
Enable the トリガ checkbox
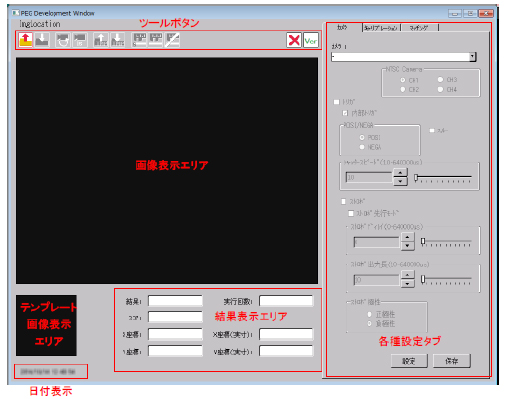point(336,102)
